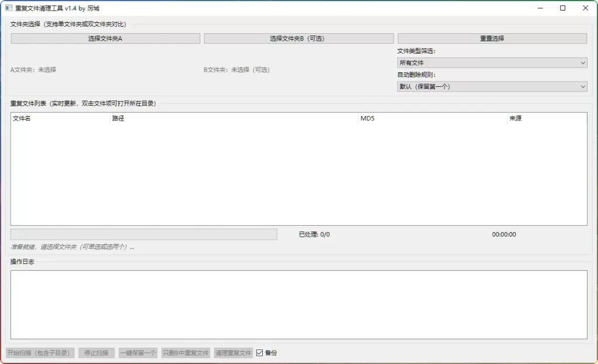
Task: Click the 重置选择 button
Action: [492, 38]
